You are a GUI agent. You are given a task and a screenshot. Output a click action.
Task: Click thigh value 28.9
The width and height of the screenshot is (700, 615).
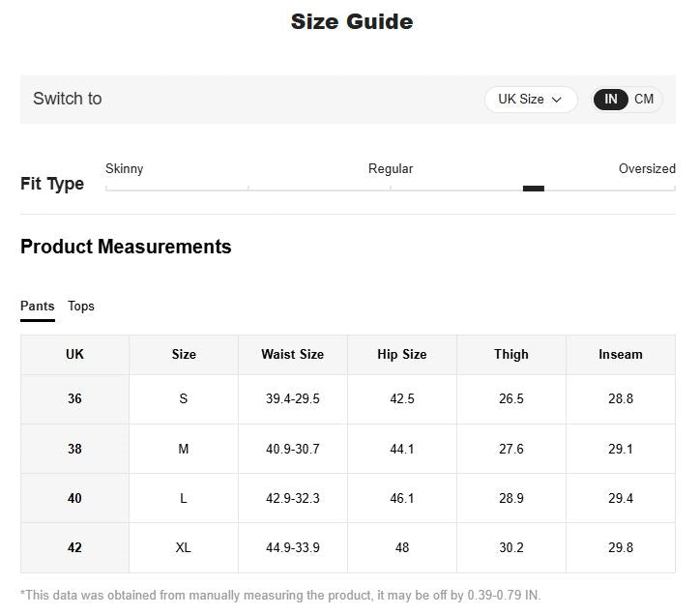pos(511,498)
